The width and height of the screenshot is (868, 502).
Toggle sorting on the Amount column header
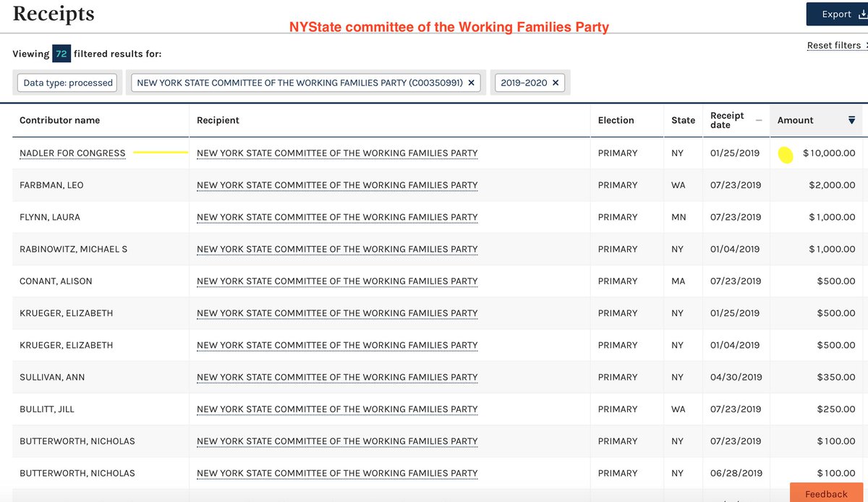click(796, 120)
